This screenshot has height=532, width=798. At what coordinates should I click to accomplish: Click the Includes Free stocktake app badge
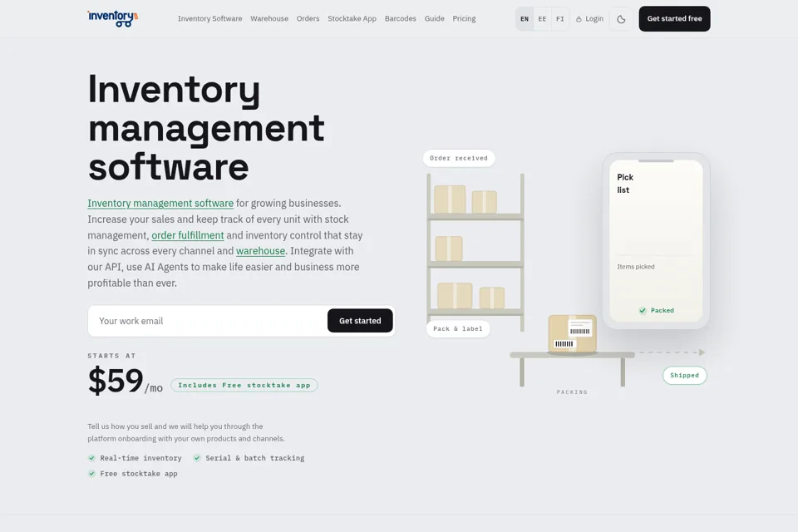click(x=244, y=386)
